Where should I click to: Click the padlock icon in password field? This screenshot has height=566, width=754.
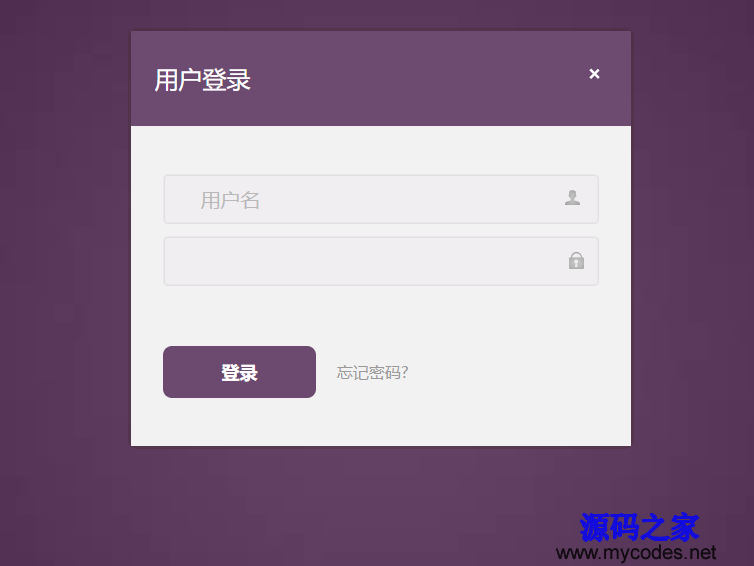[x=576, y=261]
